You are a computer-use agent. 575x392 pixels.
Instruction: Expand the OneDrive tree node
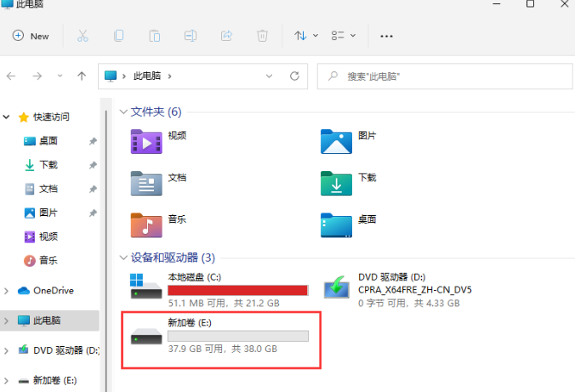(x=8, y=291)
